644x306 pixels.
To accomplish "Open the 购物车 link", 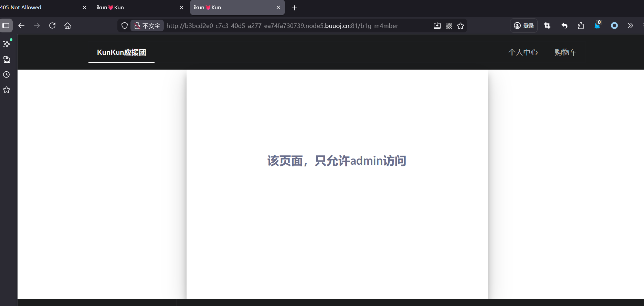I will coord(566,52).
